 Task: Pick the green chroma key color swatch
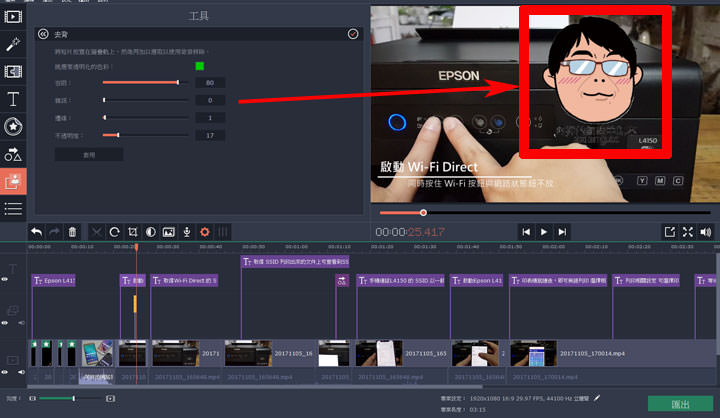tap(200, 66)
